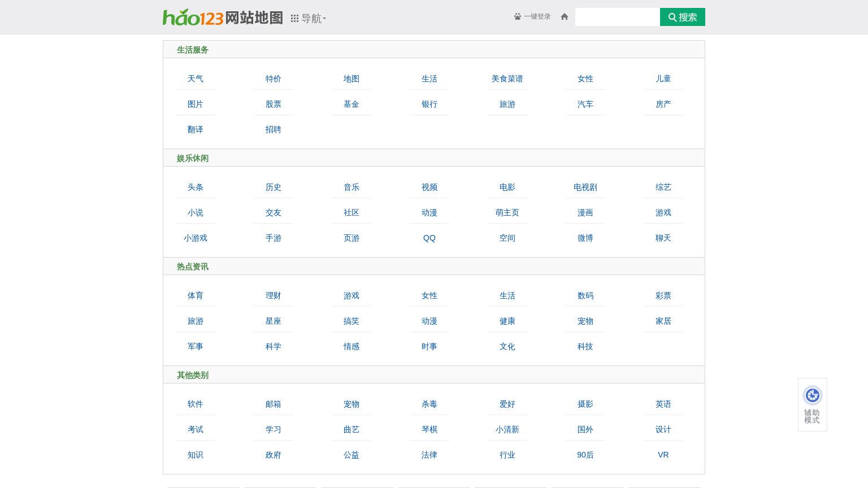Open the 小清新 link
Screen dimensions: 868x488
[x=507, y=429]
